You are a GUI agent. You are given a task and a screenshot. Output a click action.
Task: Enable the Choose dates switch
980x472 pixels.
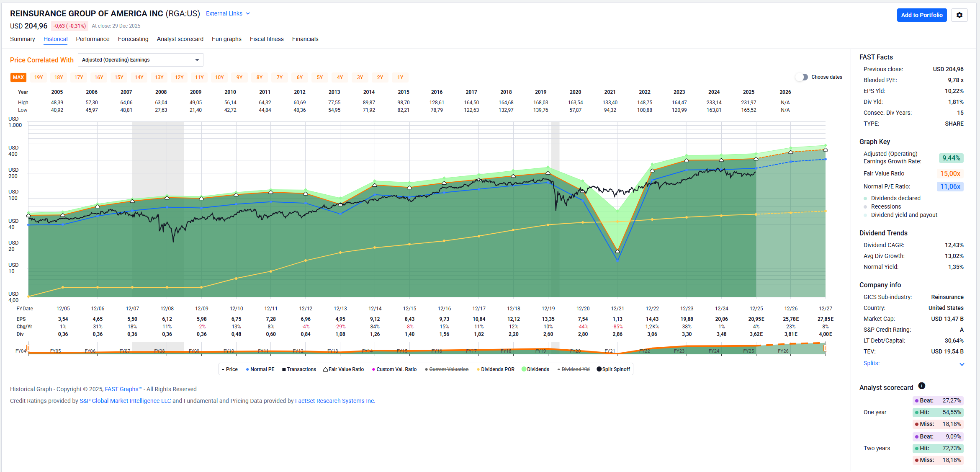[801, 77]
